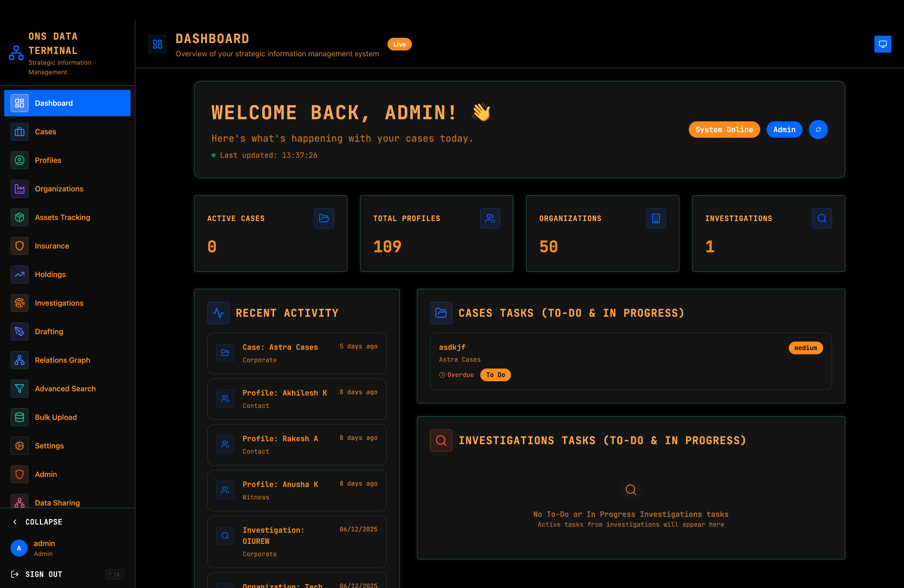Click the magnifier icon on Investigations card
904x588 pixels.
(822, 218)
